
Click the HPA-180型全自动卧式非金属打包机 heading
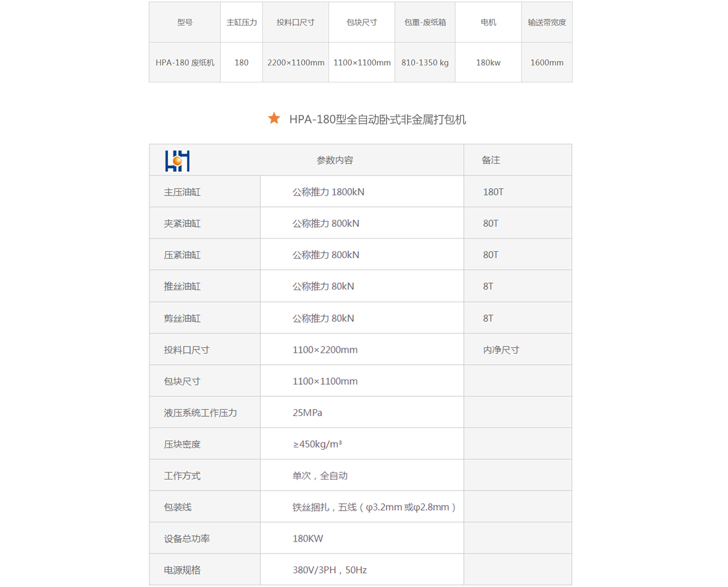tap(377, 120)
